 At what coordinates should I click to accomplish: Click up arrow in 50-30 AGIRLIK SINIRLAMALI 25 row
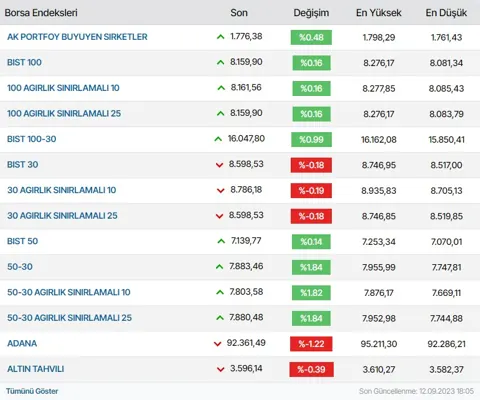[220, 318]
